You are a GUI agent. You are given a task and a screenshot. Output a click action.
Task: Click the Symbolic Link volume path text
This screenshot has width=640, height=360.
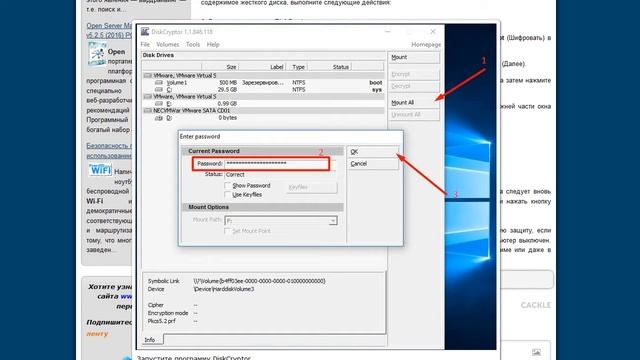point(259,281)
